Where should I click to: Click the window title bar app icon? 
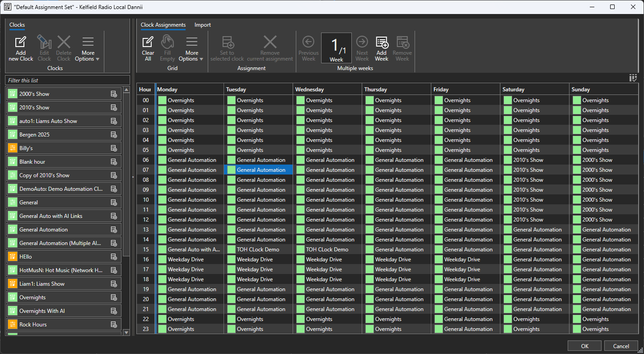[7, 7]
